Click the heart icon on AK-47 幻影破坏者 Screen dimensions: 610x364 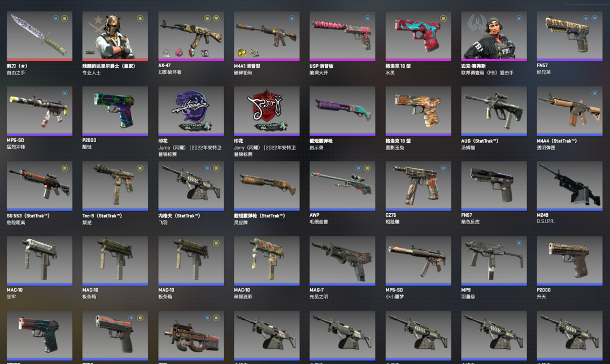click(216, 18)
